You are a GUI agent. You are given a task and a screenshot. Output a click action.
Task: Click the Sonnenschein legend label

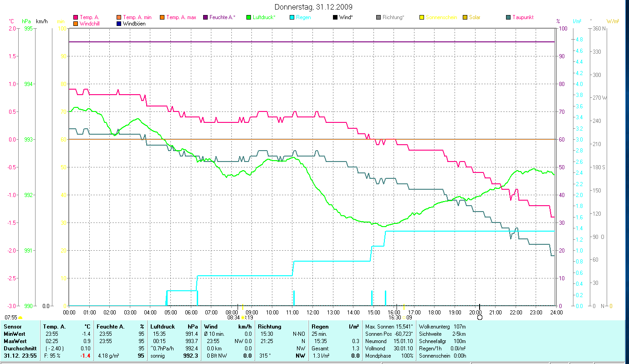click(x=441, y=18)
